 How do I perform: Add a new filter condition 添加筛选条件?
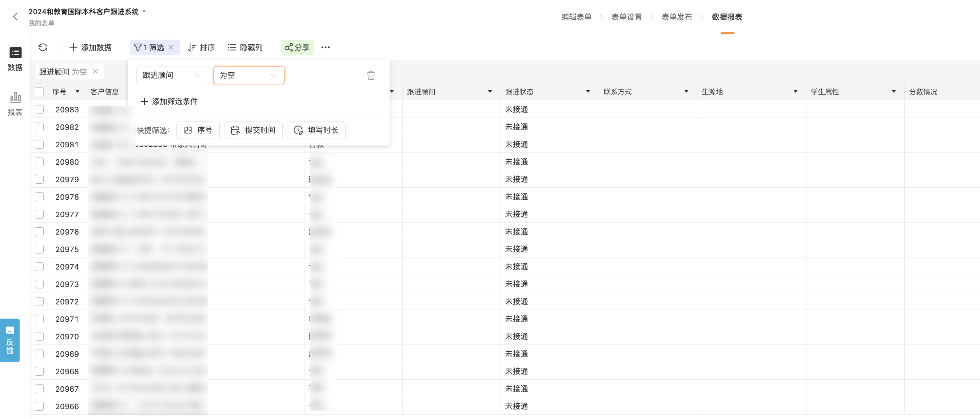click(169, 101)
